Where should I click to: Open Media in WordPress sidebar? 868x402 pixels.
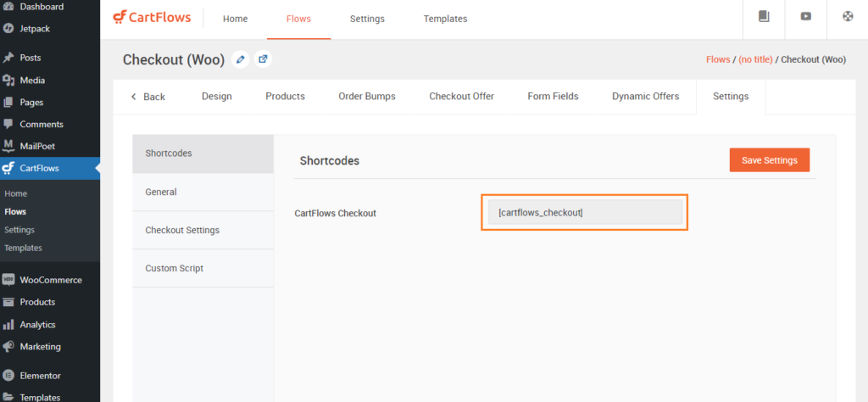pos(32,81)
